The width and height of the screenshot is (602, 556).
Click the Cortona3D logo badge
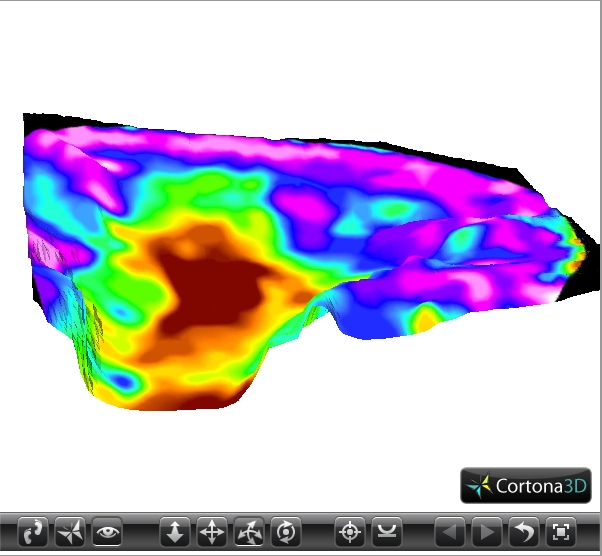526,485
